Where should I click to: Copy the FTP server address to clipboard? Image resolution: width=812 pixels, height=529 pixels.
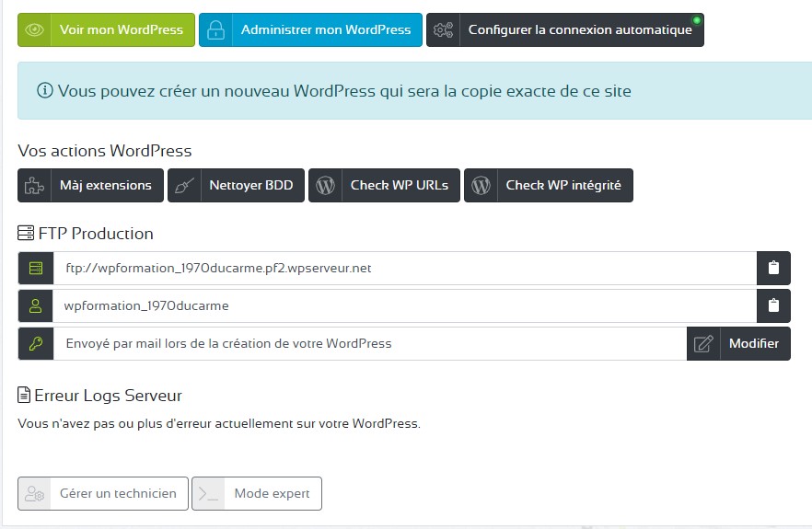tap(773, 268)
